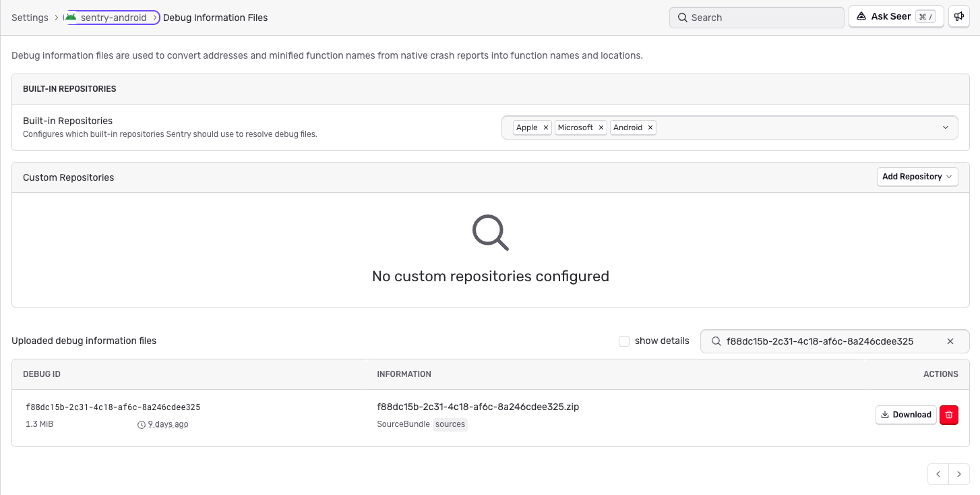
Task: Click the 9 days ago timestamp
Action: 168,424
